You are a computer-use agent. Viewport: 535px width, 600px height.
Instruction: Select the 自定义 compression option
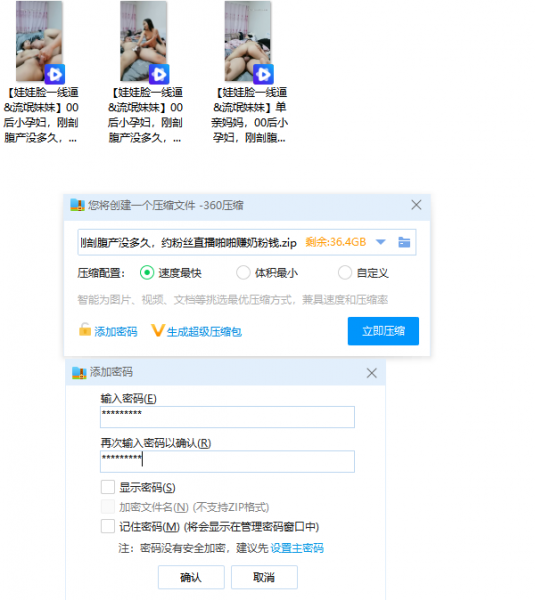(345, 273)
